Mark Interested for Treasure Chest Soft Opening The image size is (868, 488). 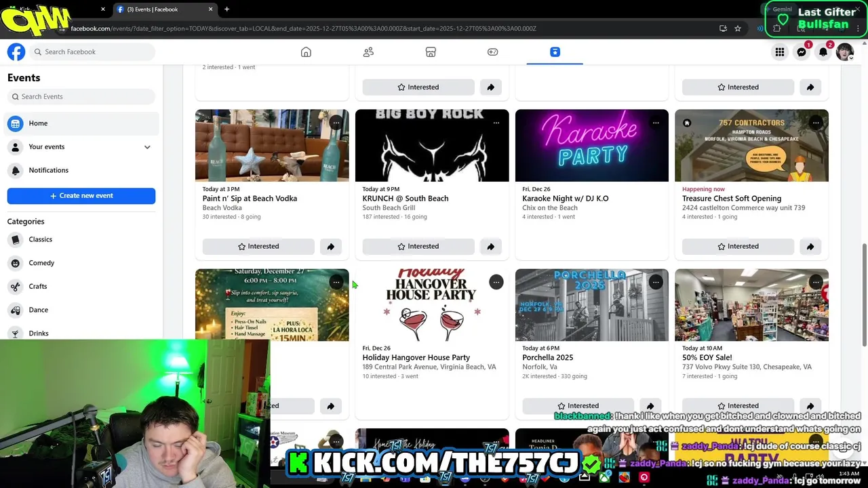pyautogui.click(x=738, y=246)
